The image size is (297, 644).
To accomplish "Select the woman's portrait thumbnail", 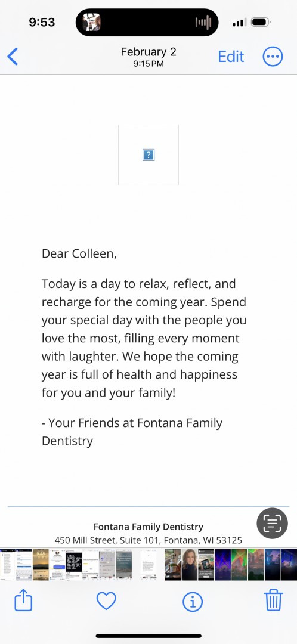I will coord(190,564).
